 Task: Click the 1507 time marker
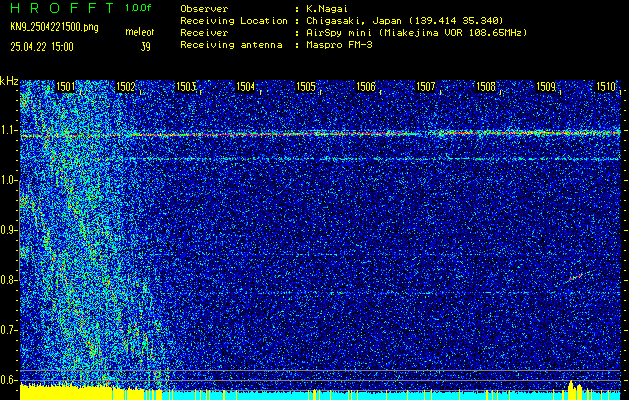click(426, 87)
